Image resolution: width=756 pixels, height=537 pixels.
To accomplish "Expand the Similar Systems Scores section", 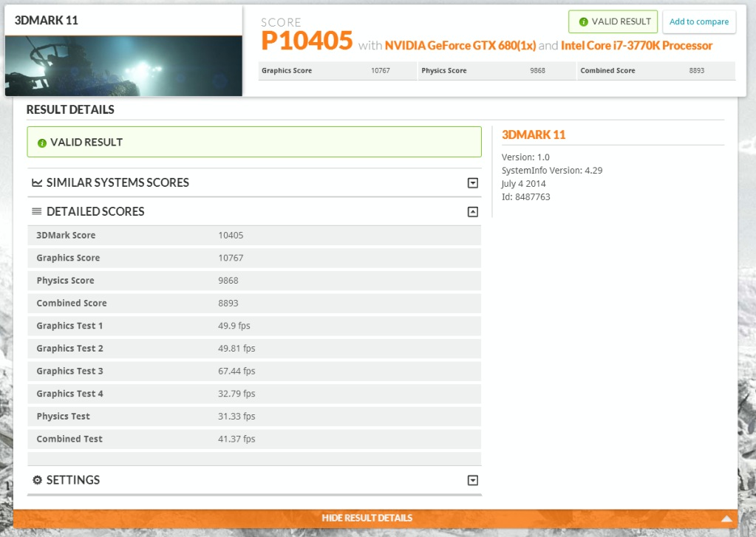I will tap(473, 183).
